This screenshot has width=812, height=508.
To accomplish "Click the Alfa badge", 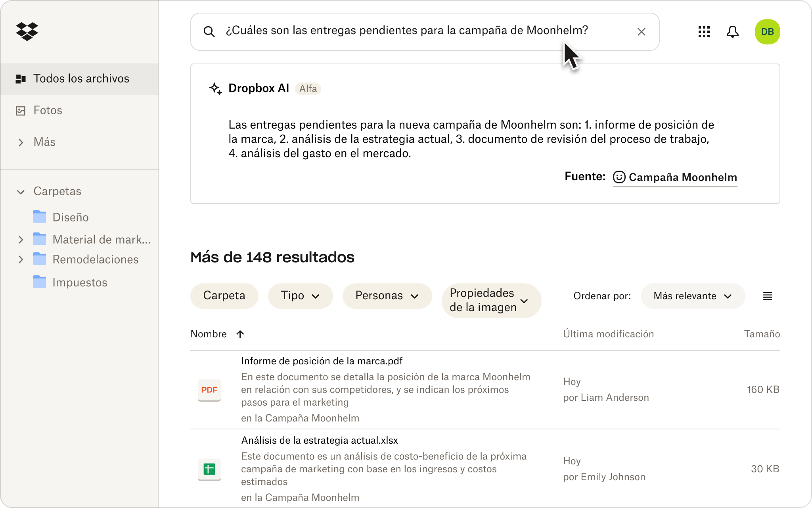I will coord(308,89).
